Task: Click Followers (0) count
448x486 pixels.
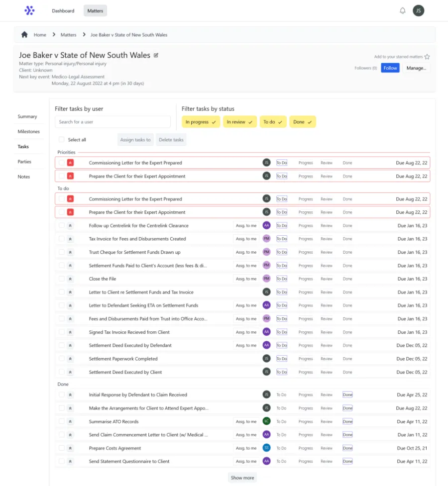Action: pyautogui.click(x=365, y=68)
